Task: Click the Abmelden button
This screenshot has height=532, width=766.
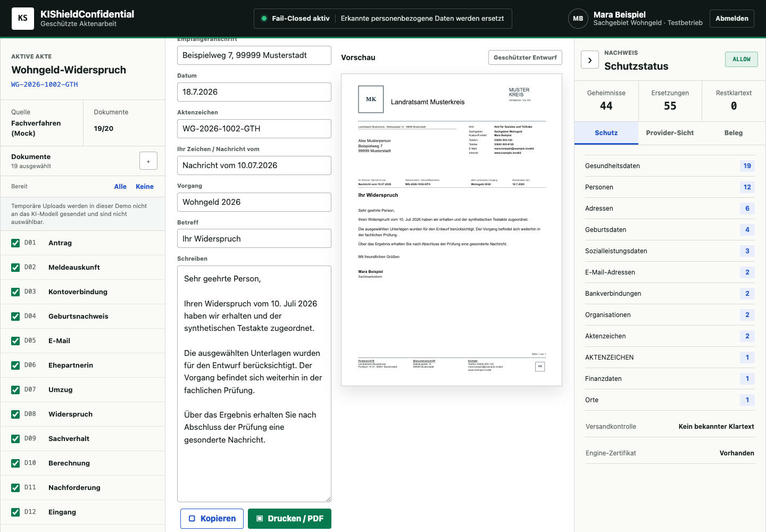Action: tap(732, 19)
